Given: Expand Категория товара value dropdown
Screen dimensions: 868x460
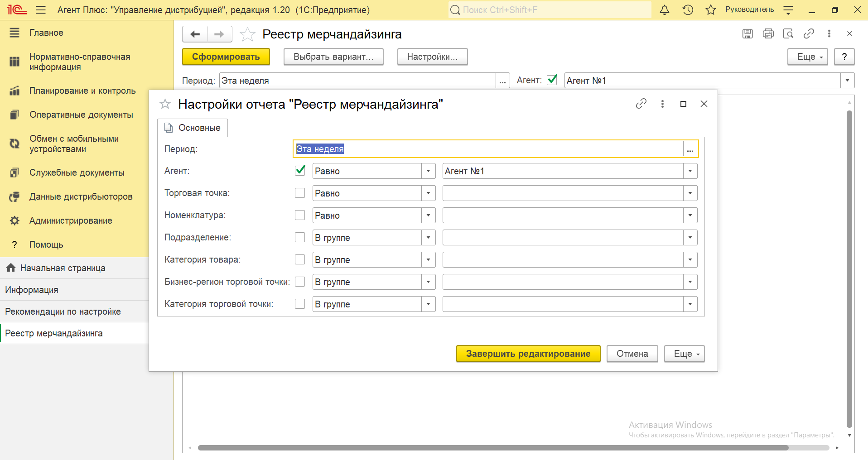Looking at the screenshot, I should [690, 260].
